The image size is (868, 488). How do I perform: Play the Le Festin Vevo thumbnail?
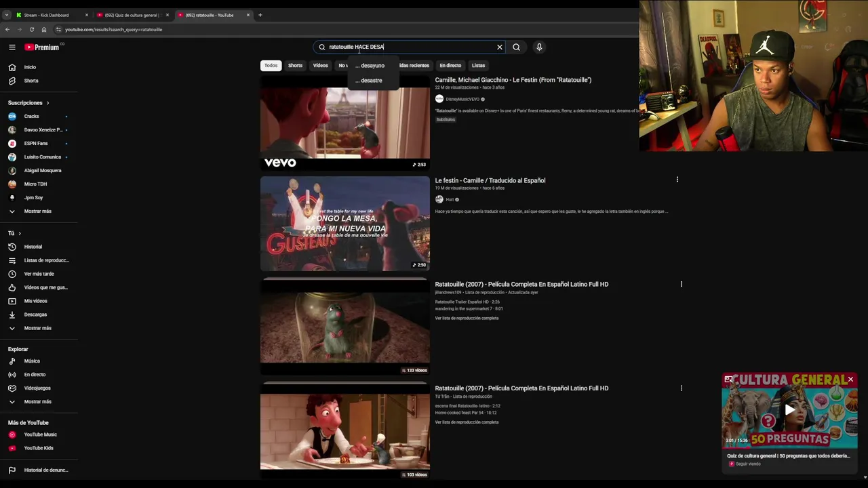tap(345, 123)
